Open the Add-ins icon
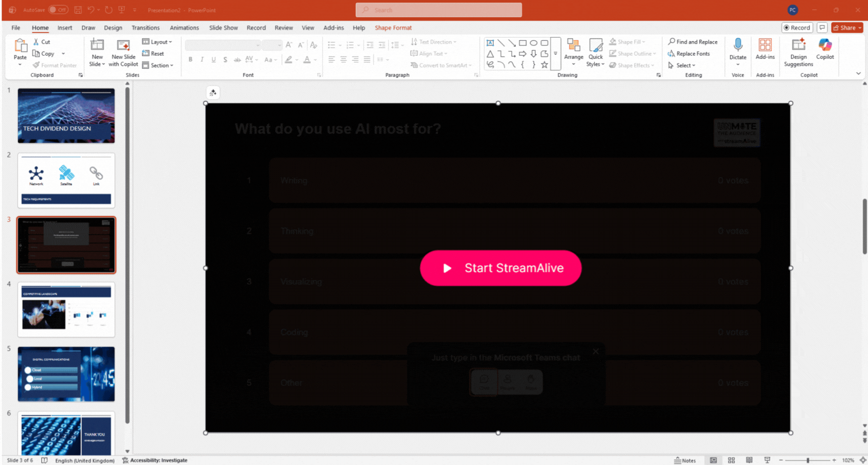Screen dimensions: 868x465 [x=765, y=45]
